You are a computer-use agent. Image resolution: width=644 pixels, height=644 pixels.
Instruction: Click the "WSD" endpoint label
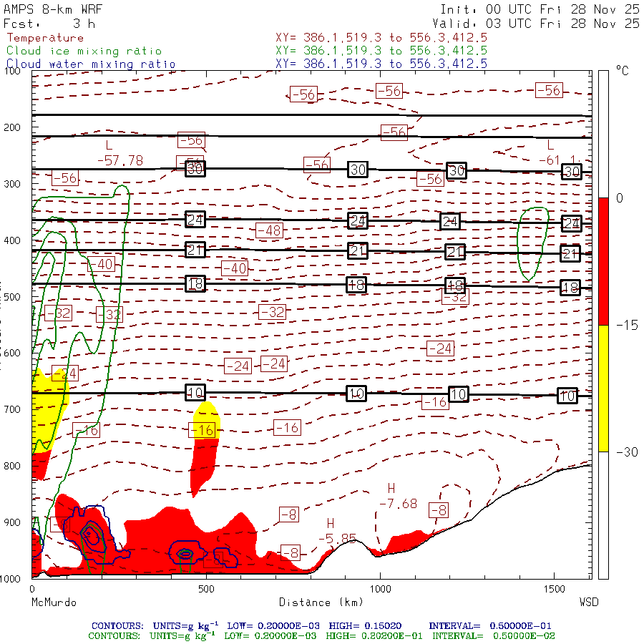[589, 602]
